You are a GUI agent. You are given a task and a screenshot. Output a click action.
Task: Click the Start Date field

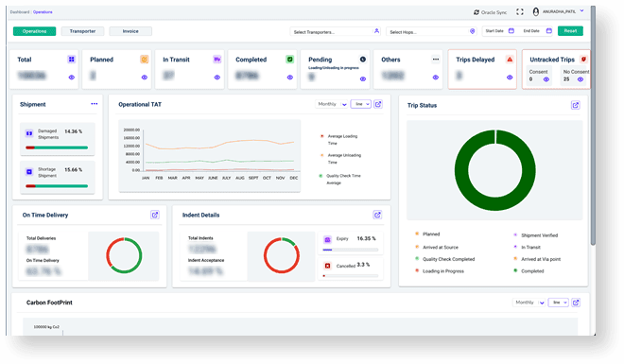click(500, 30)
